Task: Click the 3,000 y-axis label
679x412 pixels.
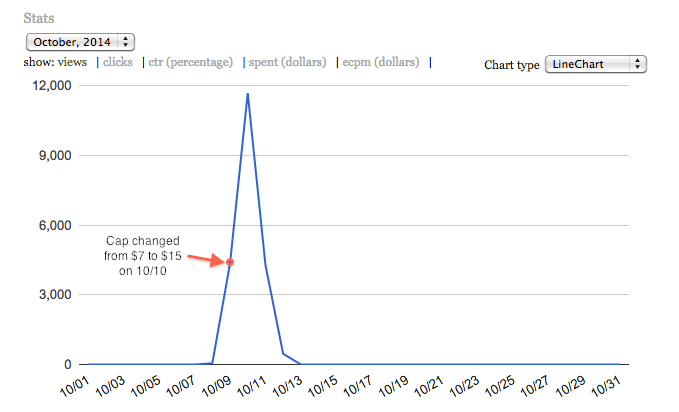Action: pos(54,295)
